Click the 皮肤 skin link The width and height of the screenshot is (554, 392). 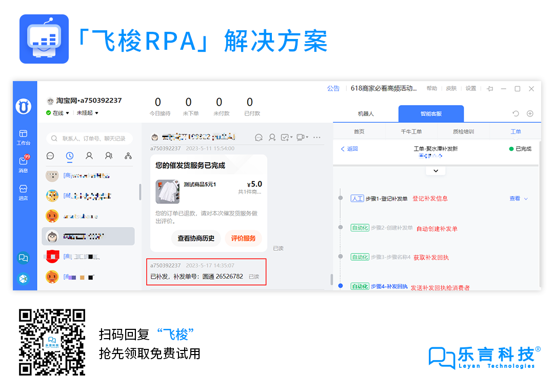(x=451, y=88)
